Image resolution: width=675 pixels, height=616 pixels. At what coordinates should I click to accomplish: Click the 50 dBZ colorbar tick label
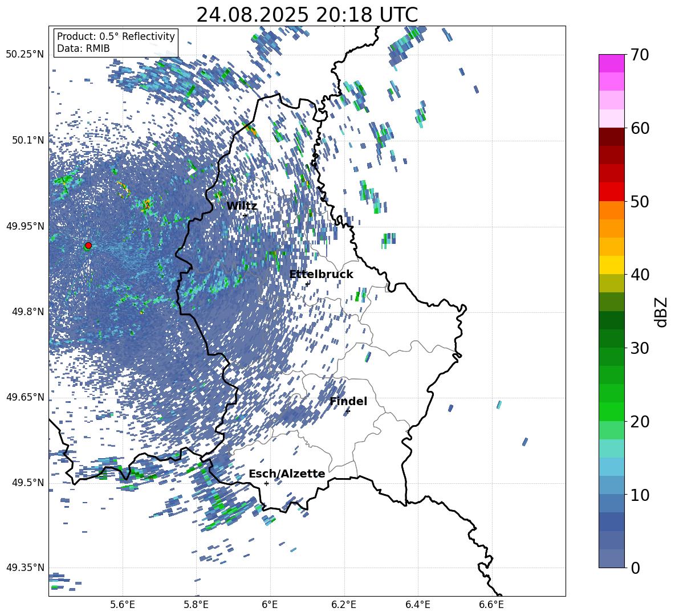point(640,202)
